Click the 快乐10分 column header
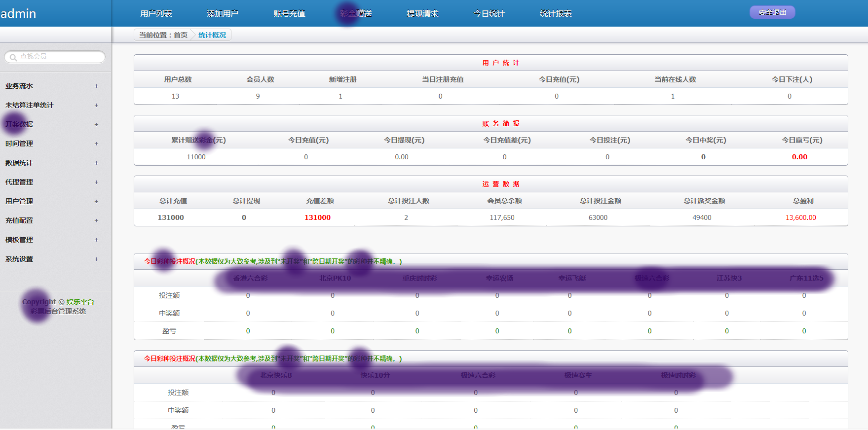This screenshot has height=430, width=868. coord(375,375)
